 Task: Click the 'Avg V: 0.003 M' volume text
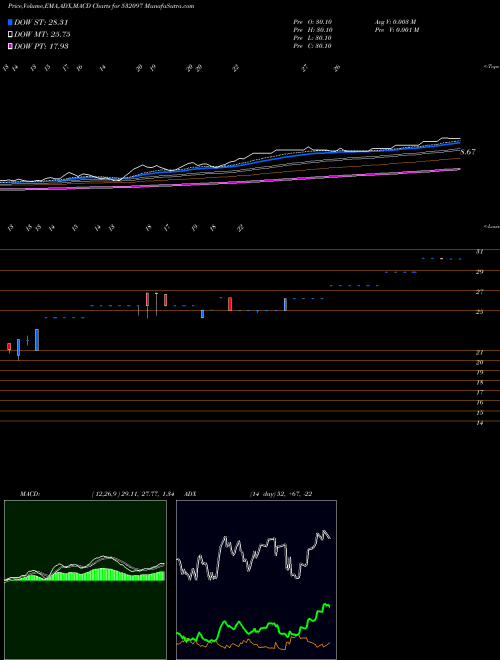point(396,22)
